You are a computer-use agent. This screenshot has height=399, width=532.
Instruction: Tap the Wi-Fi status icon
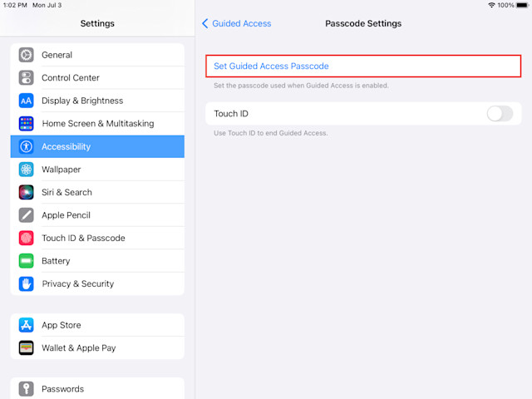click(x=491, y=5)
